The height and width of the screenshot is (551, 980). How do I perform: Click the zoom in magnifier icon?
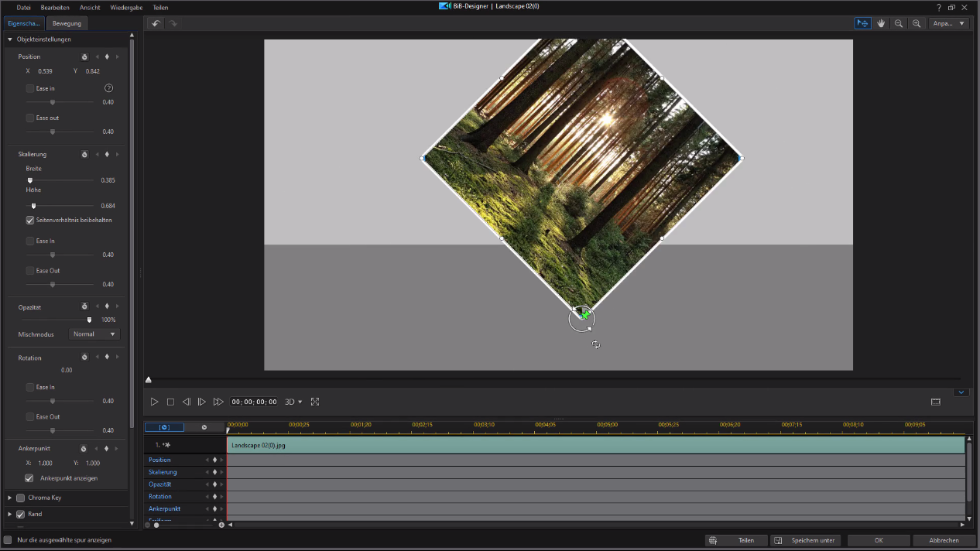click(917, 23)
